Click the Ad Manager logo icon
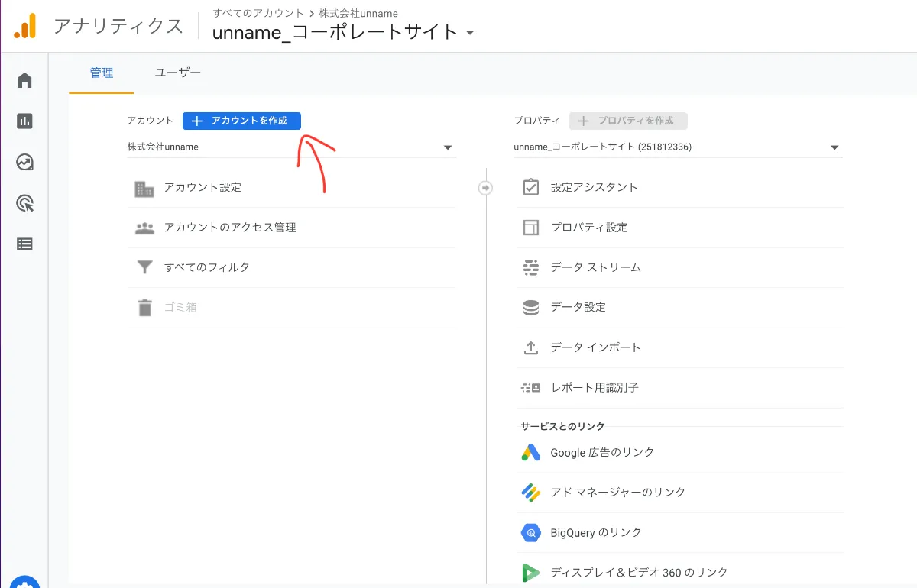917x588 pixels. [531, 493]
